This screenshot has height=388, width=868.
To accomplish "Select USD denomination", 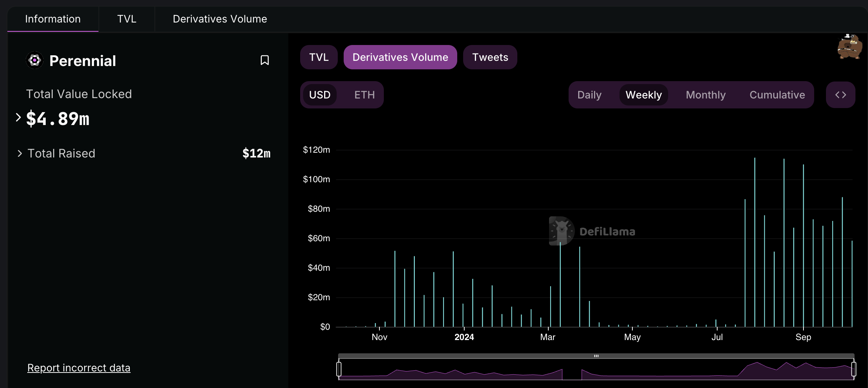I will (x=320, y=95).
